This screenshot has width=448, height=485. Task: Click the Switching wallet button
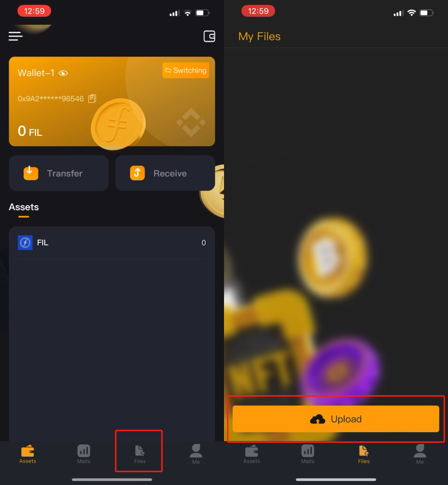pos(186,70)
